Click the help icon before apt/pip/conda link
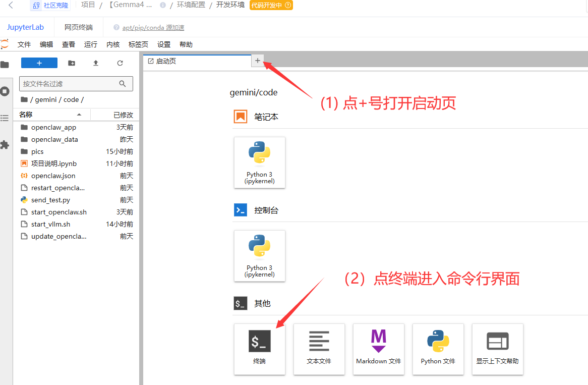588x385 pixels. pyautogui.click(x=116, y=27)
